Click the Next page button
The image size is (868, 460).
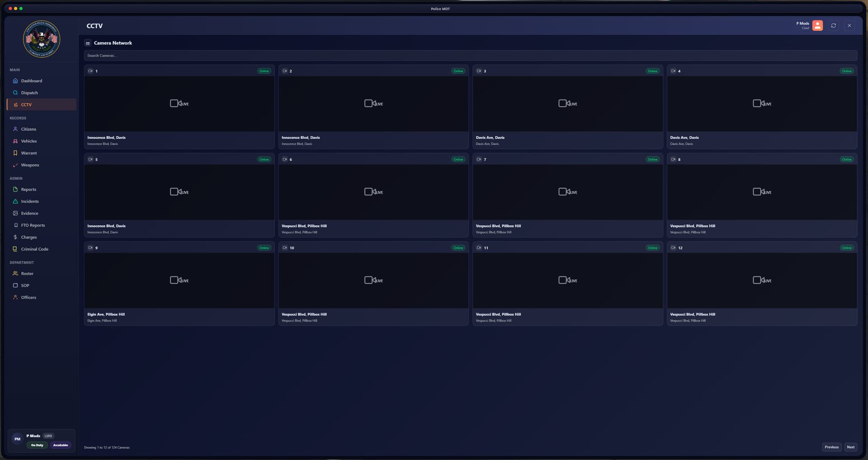coord(850,447)
